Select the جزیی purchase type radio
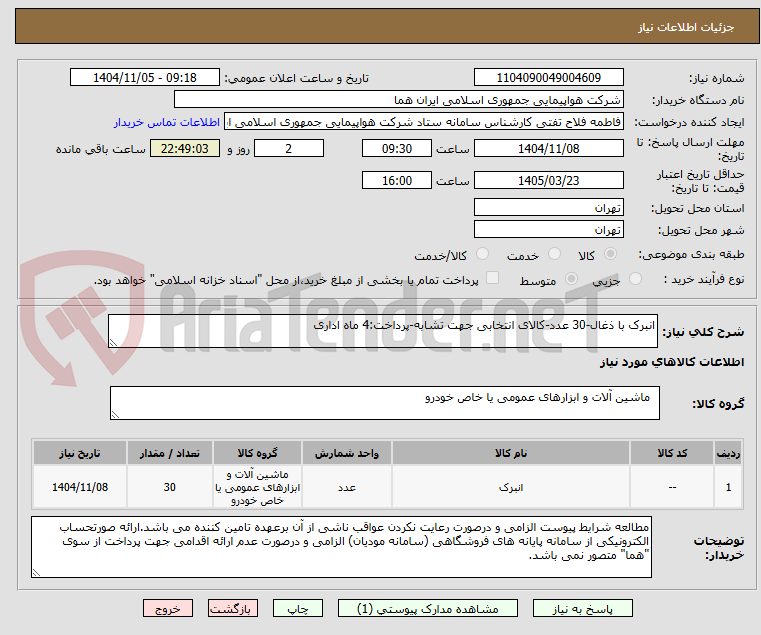Viewport: 761px width, 635px height. coord(635,279)
